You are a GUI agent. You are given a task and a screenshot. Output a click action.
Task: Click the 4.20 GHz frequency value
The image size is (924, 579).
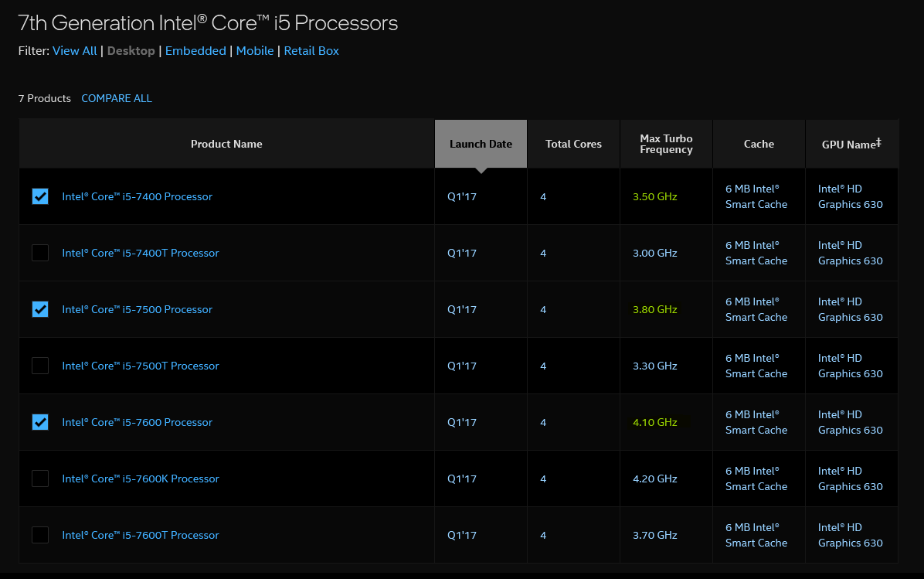[x=654, y=479]
